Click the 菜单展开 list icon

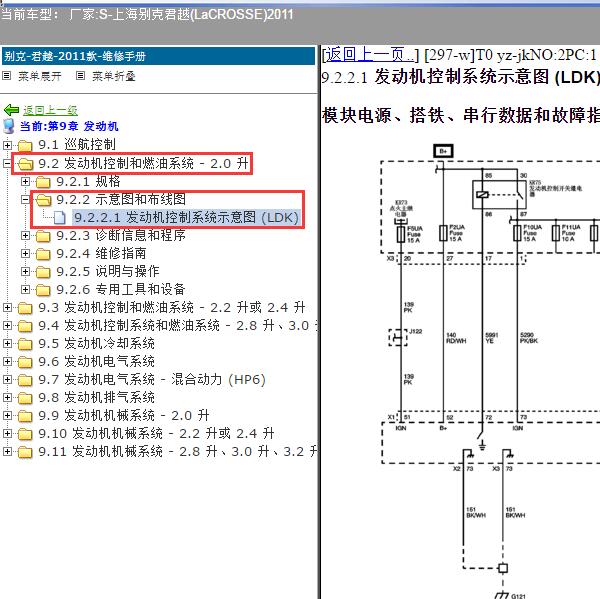[7, 76]
